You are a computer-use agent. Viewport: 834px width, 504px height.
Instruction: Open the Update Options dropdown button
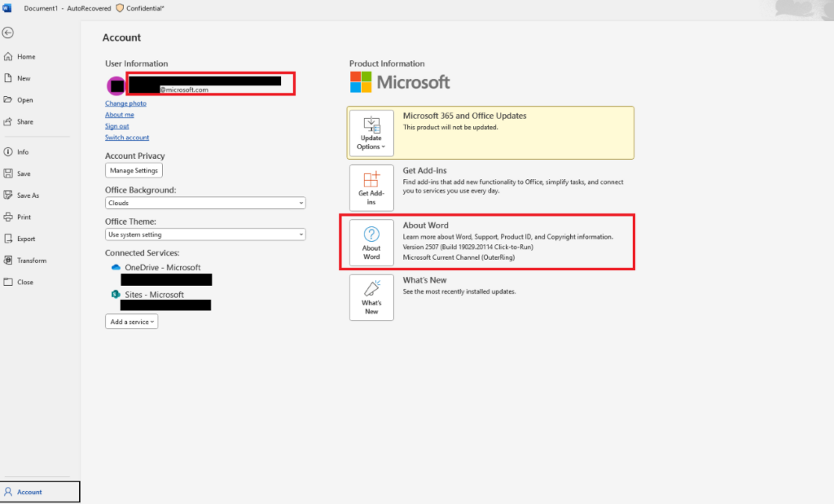pyautogui.click(x=371, y=133)
